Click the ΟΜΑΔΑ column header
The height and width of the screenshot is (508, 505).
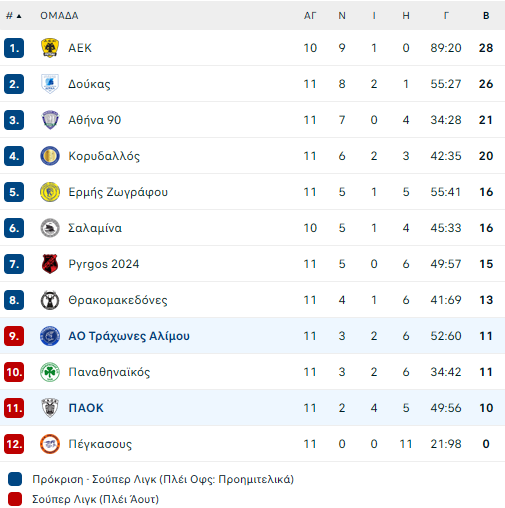pyautogui.click(x=59, y=16)
